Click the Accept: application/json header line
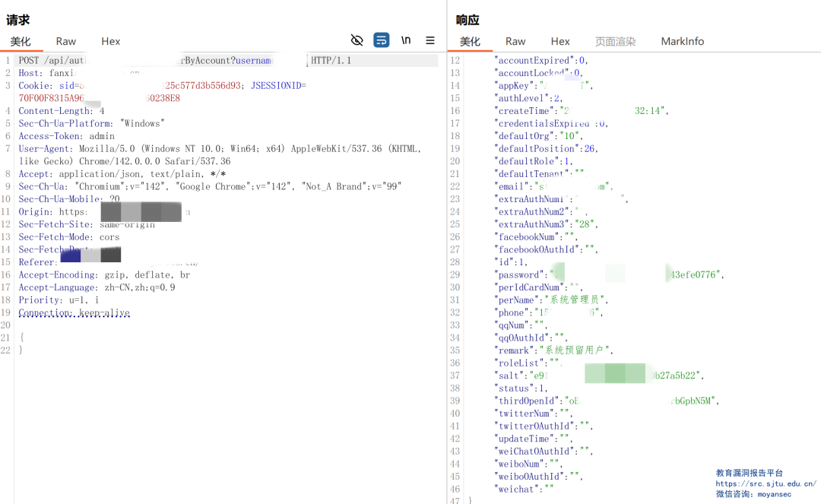The width and height of the screenshot is (821, 504). point(122,174)
